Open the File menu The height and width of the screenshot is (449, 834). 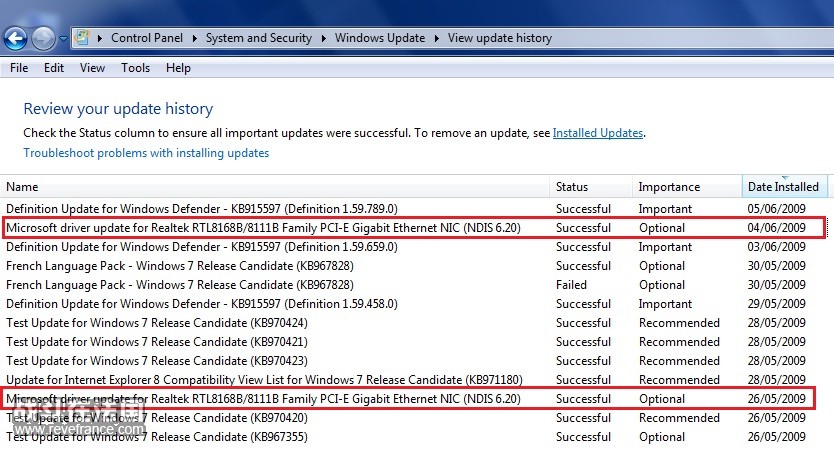[19, 68]
